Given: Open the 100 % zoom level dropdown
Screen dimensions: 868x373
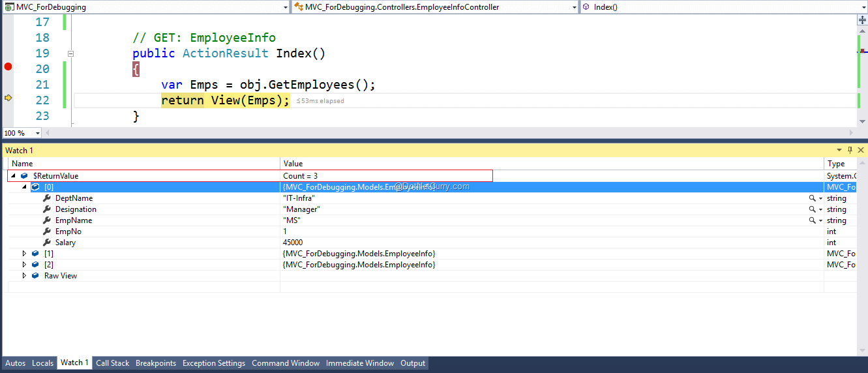Looking at the screenshot, I should pyautogui.click(x=37, y=133).
